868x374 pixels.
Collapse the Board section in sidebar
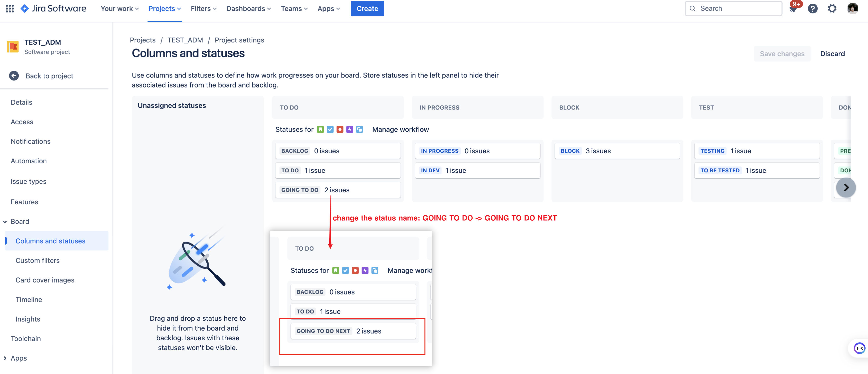(x=5, y=222)
